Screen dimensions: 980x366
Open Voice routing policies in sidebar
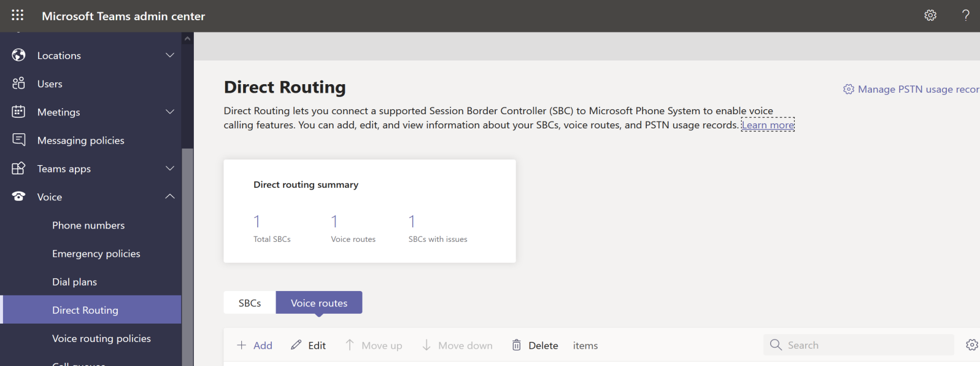pyautogui.click(x=101, y=338)
